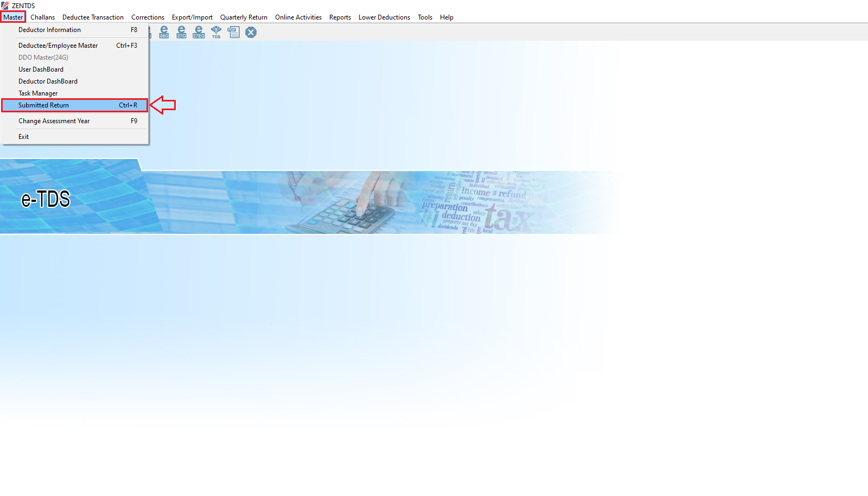Open the 27Q e-return toolbar icon
868x496 pixels.
[181, 32]
